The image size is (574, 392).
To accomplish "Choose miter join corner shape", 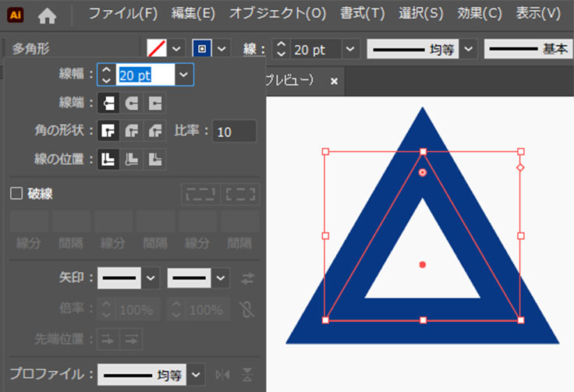I will point(108,131).
